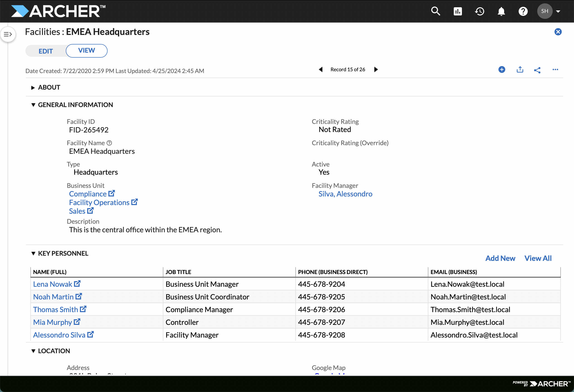Open the three-dots more actions menu

tap(555, 70)
